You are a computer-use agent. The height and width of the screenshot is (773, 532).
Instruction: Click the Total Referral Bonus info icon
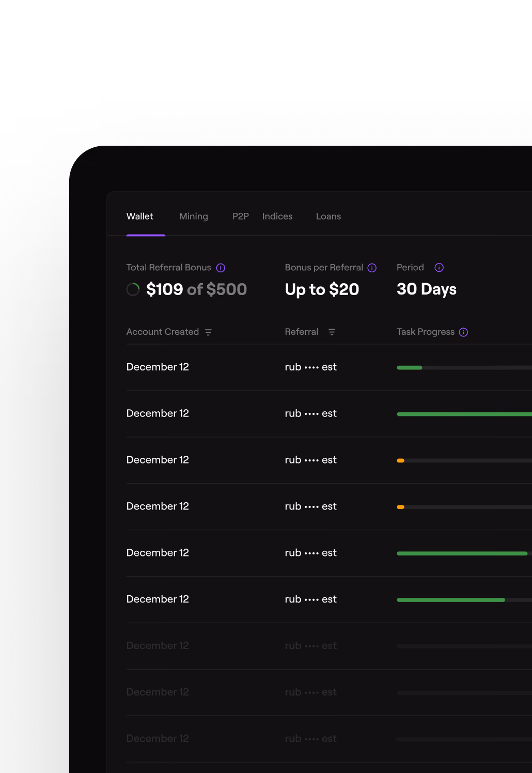tap(221, 268)
